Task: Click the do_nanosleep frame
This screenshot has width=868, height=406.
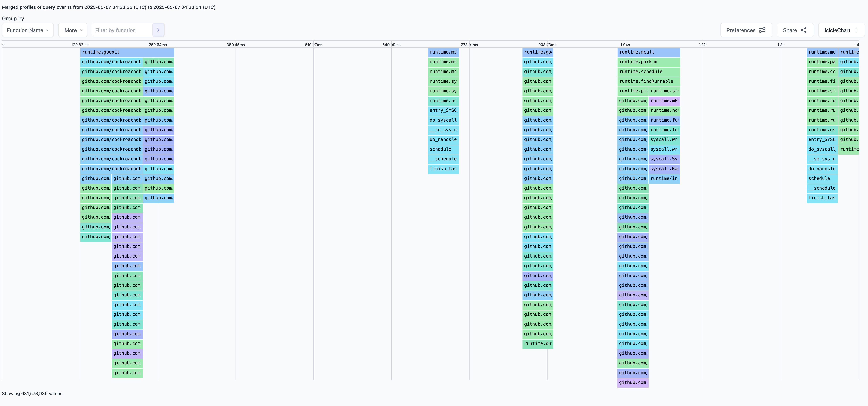Action: 444,140
